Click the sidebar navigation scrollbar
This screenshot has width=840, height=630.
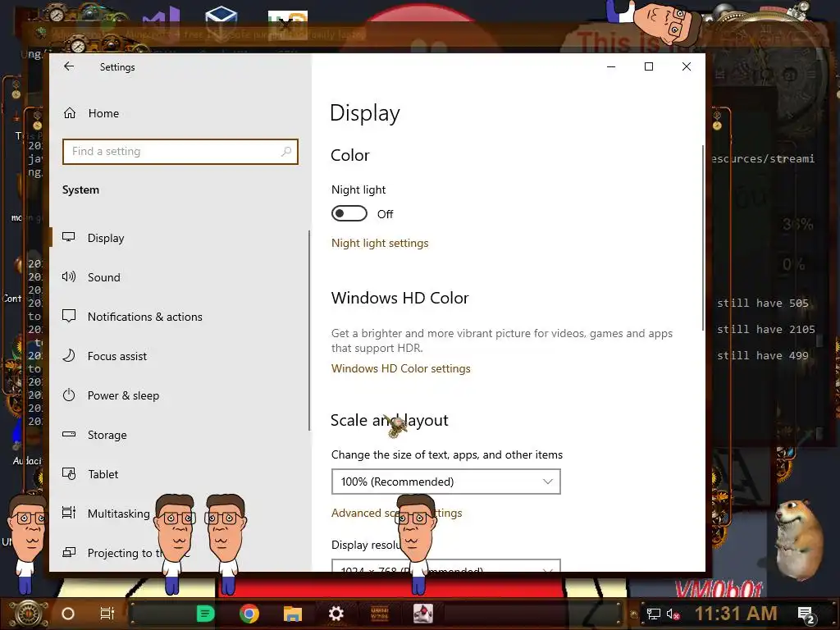[309, 331]
